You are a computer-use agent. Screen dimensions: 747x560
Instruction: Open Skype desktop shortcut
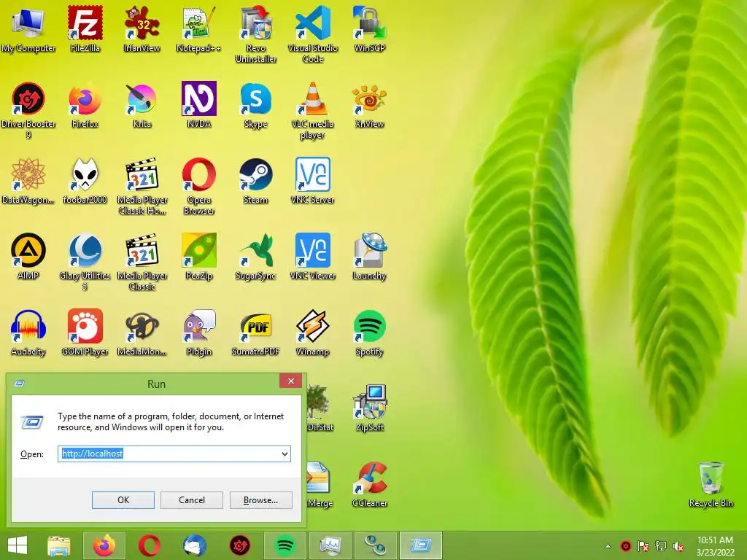point(255,105)
